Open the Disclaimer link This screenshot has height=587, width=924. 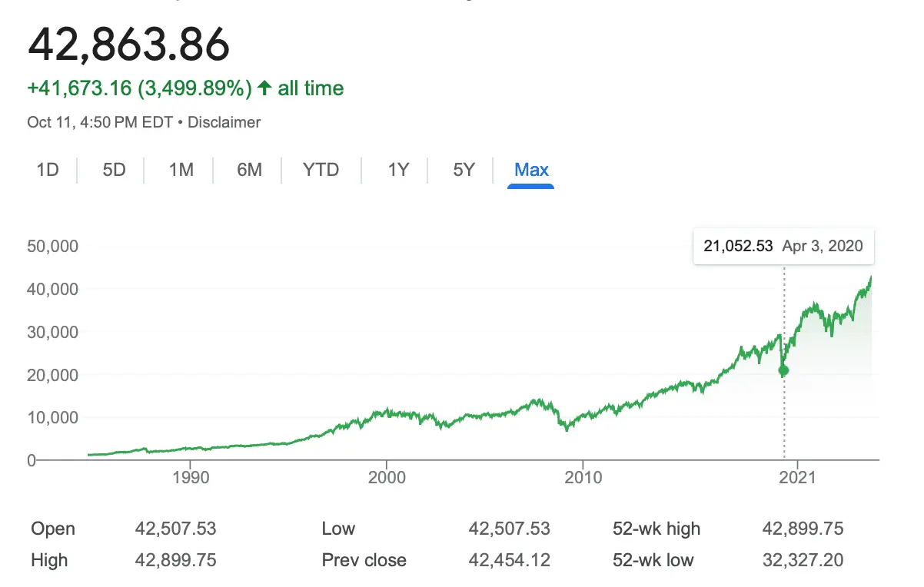pyautogui.click(x=224, y=122)
